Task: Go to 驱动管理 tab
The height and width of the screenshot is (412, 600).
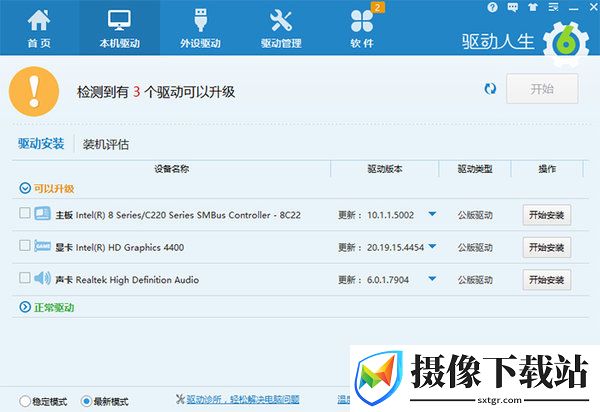Action: (281, 28)
